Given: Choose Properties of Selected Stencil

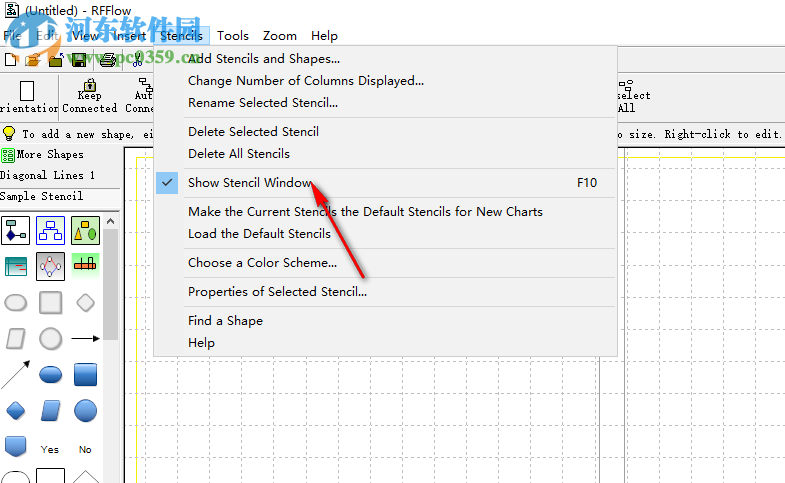Looking at the screenshot, I should pos(277,292).
